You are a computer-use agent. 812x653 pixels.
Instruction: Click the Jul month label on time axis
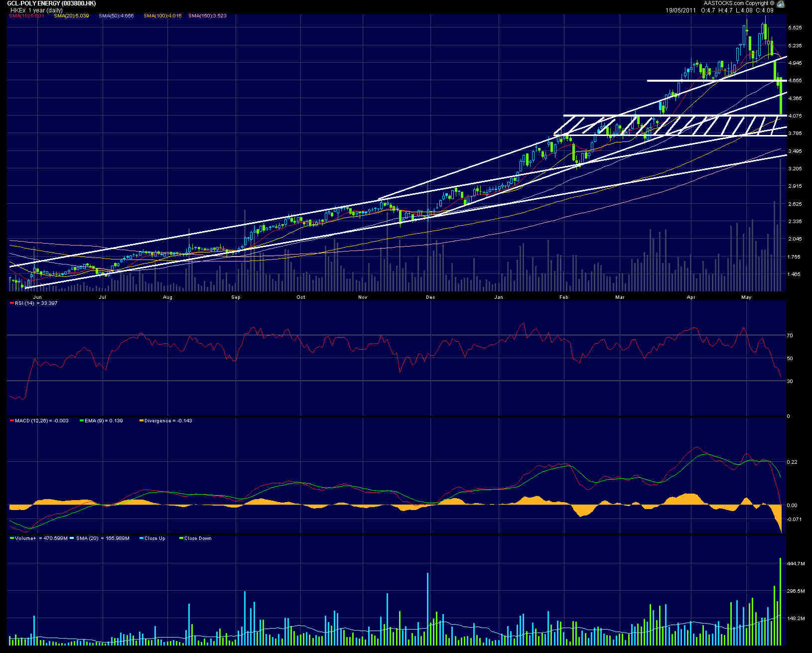coord(103,297)
